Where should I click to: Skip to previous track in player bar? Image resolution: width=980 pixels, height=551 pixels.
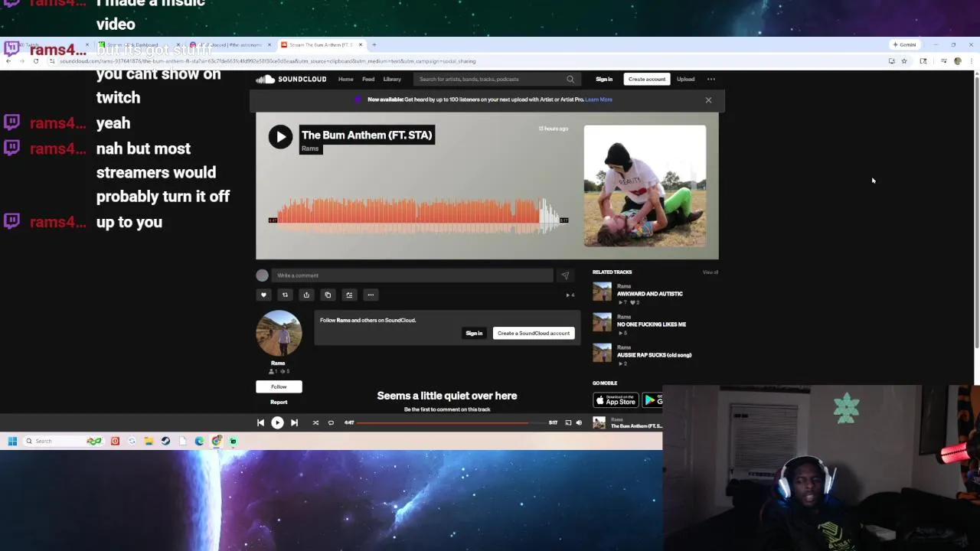pyautogui.click(x=260, y=422)
